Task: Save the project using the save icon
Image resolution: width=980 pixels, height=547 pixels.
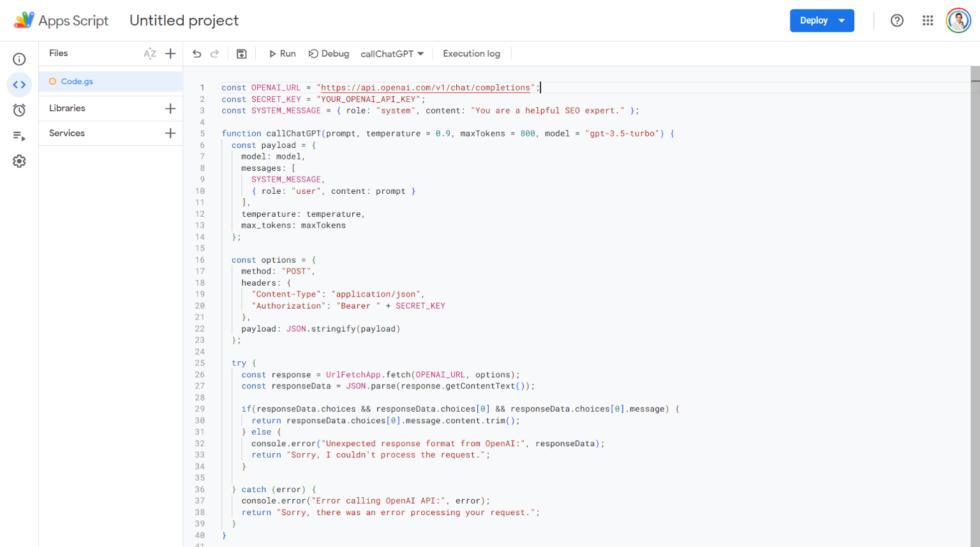Action: pyautogui.click(x=241, y=54)
